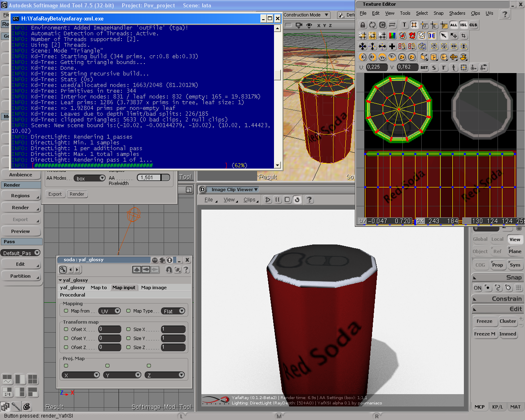Open Texture Editor help question mark
The height and width of the screenshot is (420, 525).
(505, 14)
